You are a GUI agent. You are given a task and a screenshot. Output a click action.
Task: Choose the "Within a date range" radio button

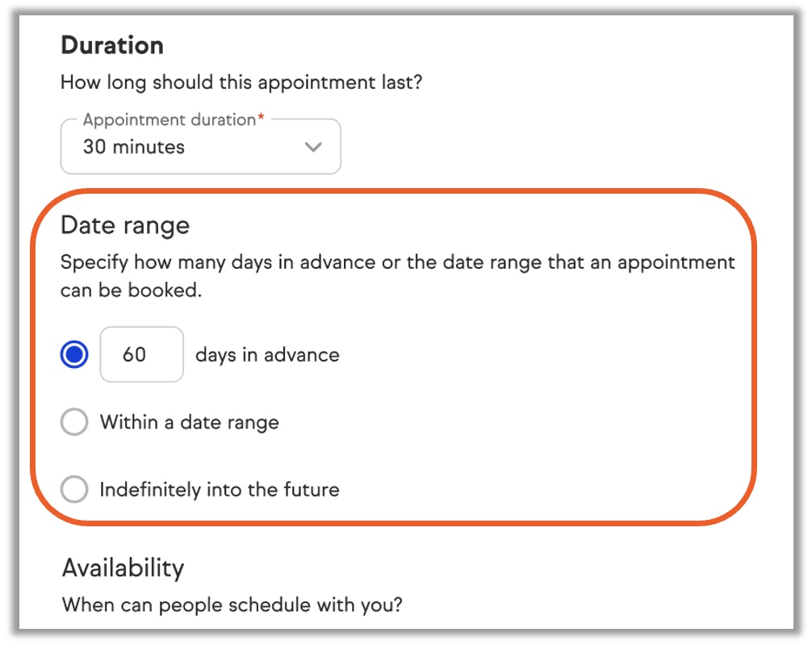pos(74,422)
